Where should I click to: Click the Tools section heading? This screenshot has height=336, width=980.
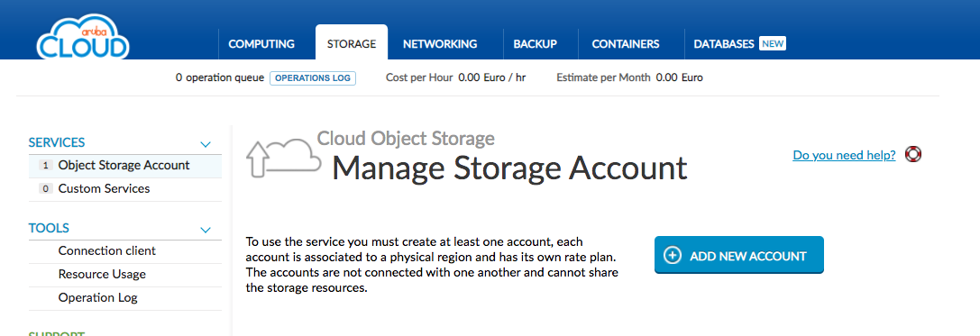[x=49, y=228]
